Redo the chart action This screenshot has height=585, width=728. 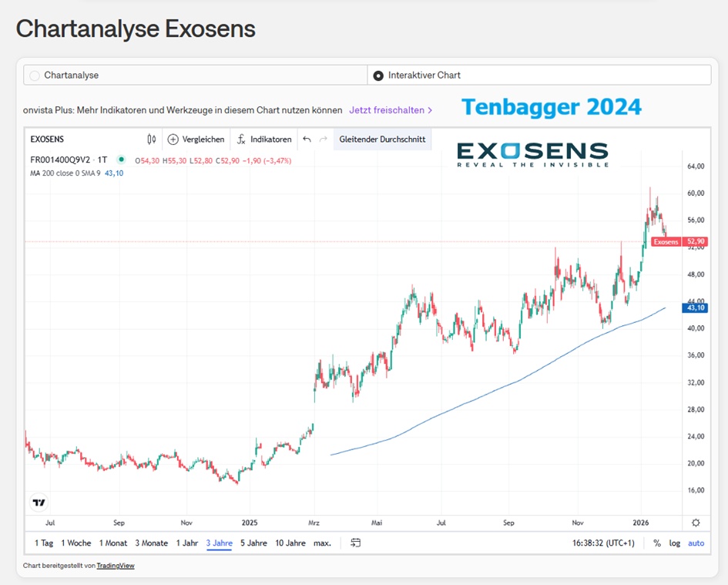pyautogui.click(x=323, y=140)
